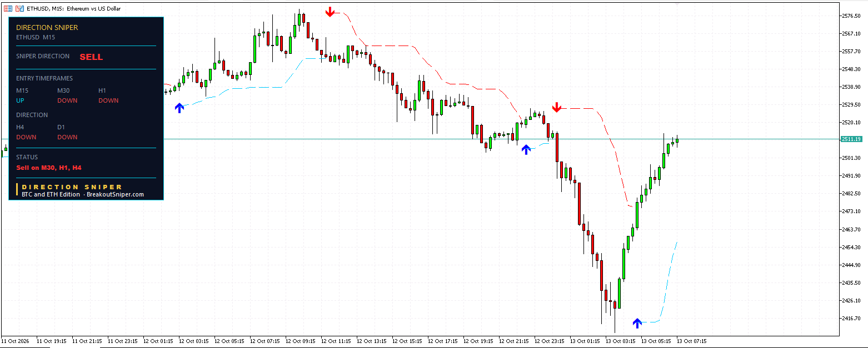Click the 'STATUS' label in the panel
The image size is (868, 348).
27,157
